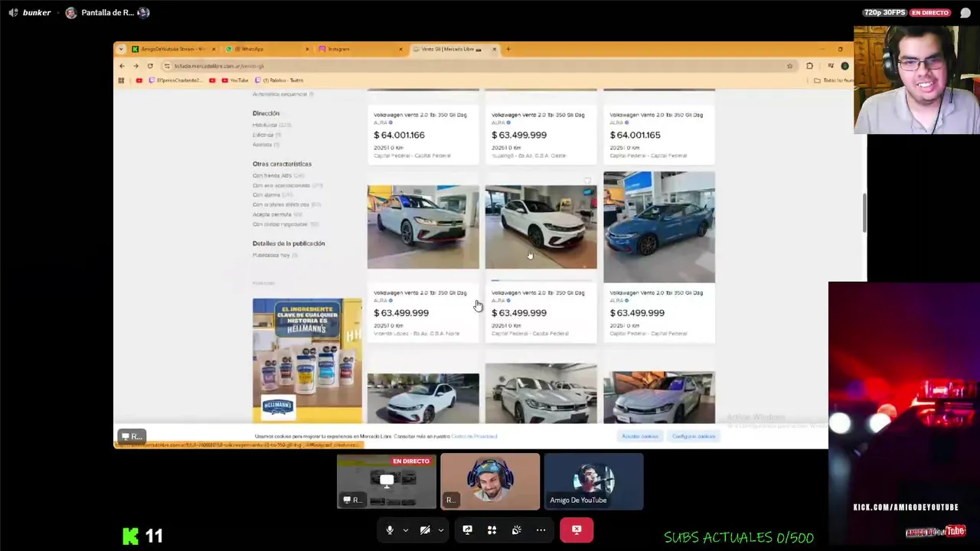
Task: Click the share screen icon
Action: coord(467,530)
